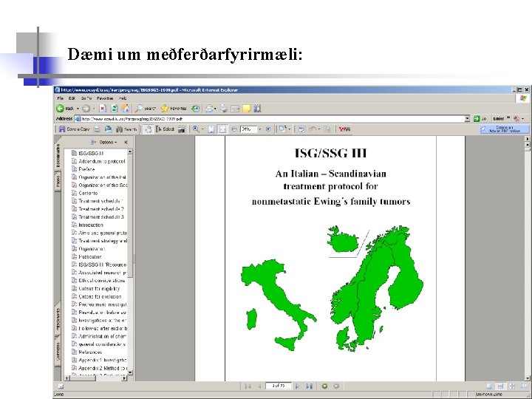Switch to the Comments side tab
The width and height of the screenshot is (532, 399).
pyautogui.click(x=58, y=352)
